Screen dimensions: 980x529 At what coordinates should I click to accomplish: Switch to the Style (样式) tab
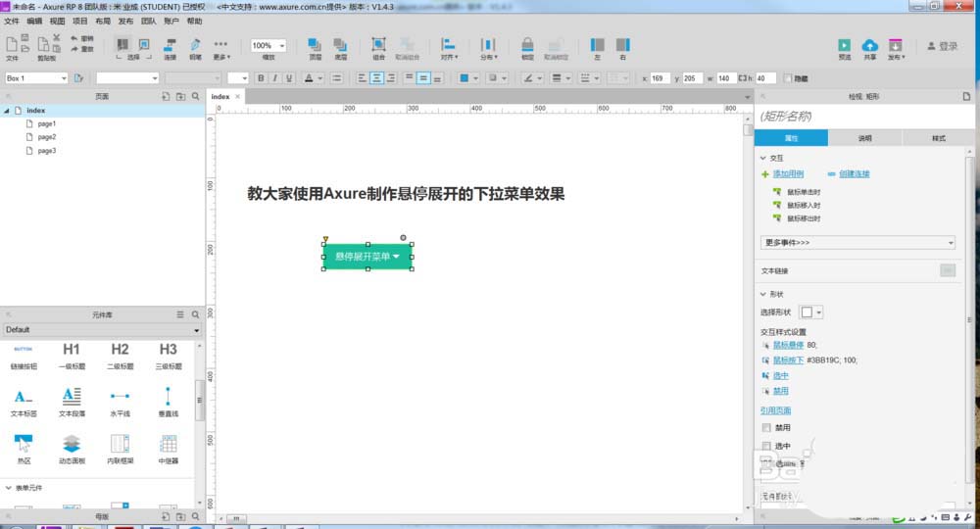pos(938,138)
